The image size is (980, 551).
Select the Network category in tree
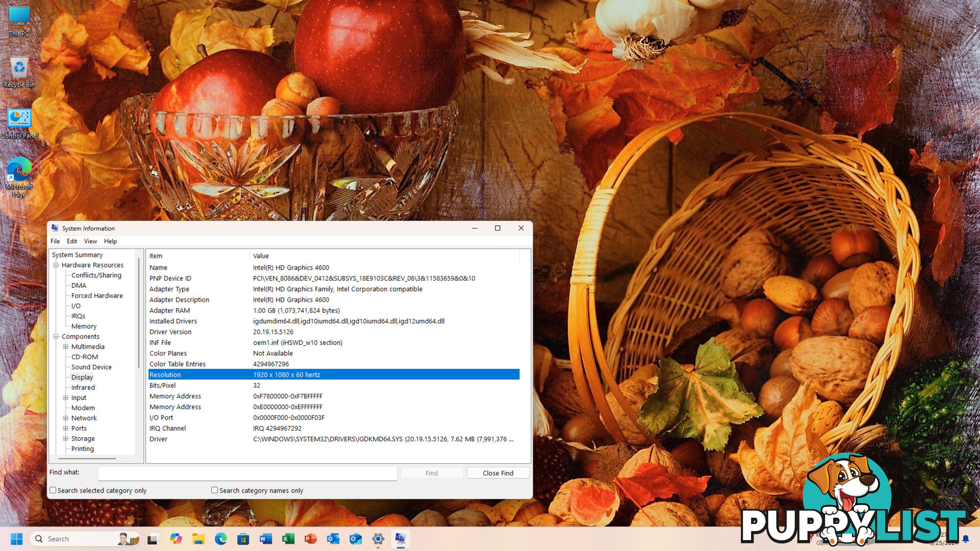pyautogui.click(x=84, y=418)
